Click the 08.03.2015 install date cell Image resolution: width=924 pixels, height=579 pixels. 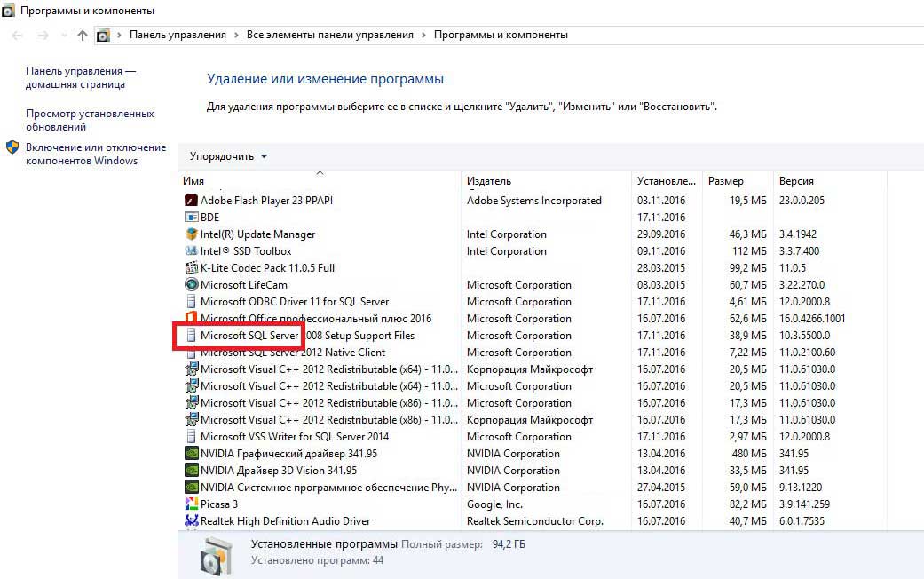click(661, 285)
